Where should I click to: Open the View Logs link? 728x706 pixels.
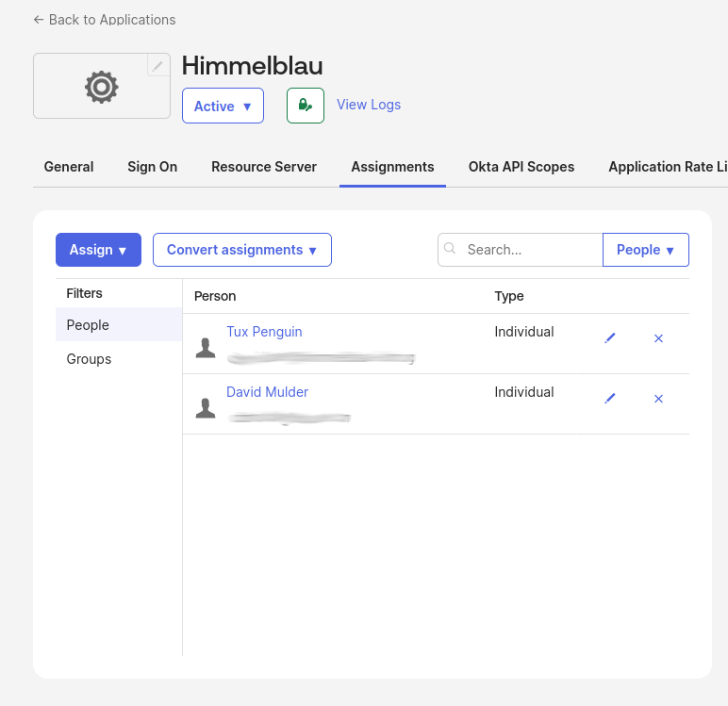369,105
